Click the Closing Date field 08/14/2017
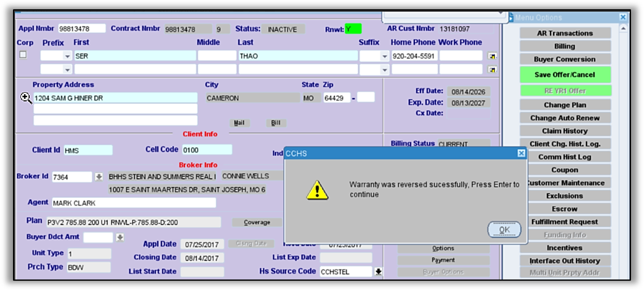The image size is (644, 290). [202, 258]
